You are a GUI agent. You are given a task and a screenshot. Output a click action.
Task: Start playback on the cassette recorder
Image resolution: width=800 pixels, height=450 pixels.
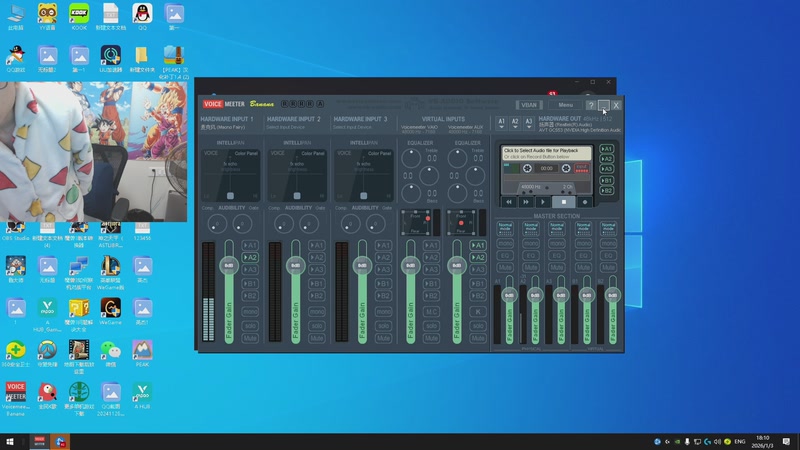coord(543,202)
